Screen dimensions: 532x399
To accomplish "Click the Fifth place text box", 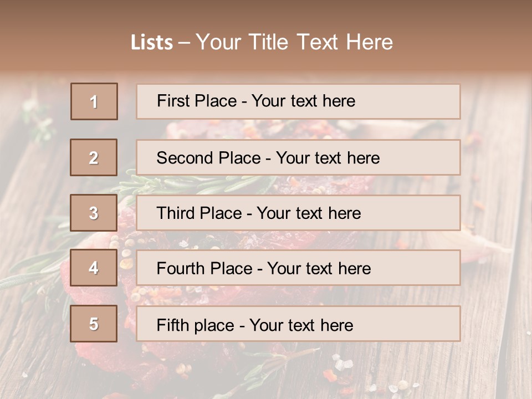I will pyautogui.click(x=298, y=324).
